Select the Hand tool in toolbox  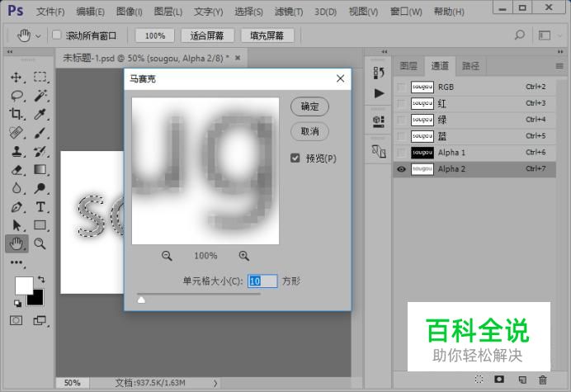[17, 243]
